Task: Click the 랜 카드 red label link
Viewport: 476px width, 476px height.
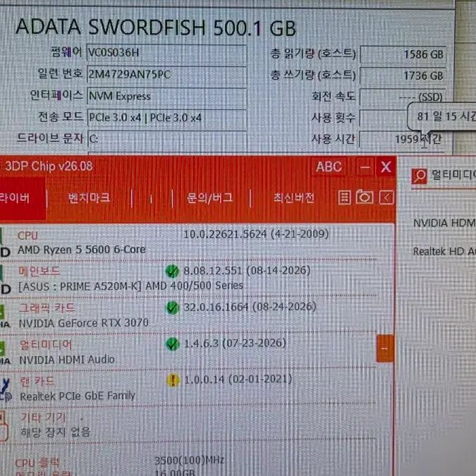Action: (37, 381)
